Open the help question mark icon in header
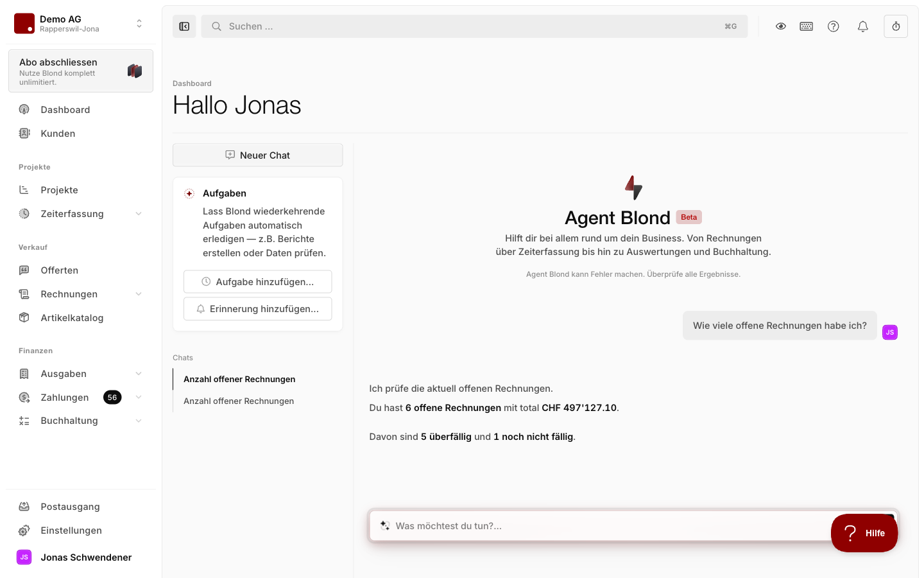The height and width of the screenshot is (578, 924). point(834,26)
